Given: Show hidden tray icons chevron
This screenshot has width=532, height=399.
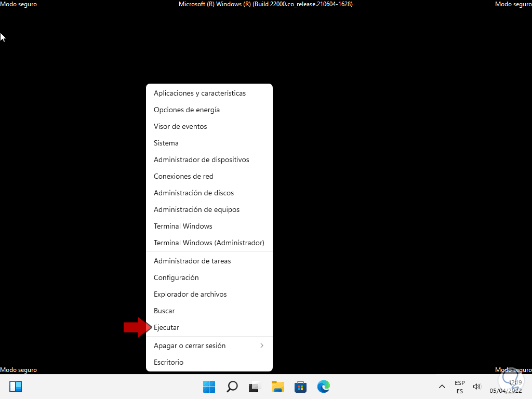Looking at the screenshot, I should (442, 387).
